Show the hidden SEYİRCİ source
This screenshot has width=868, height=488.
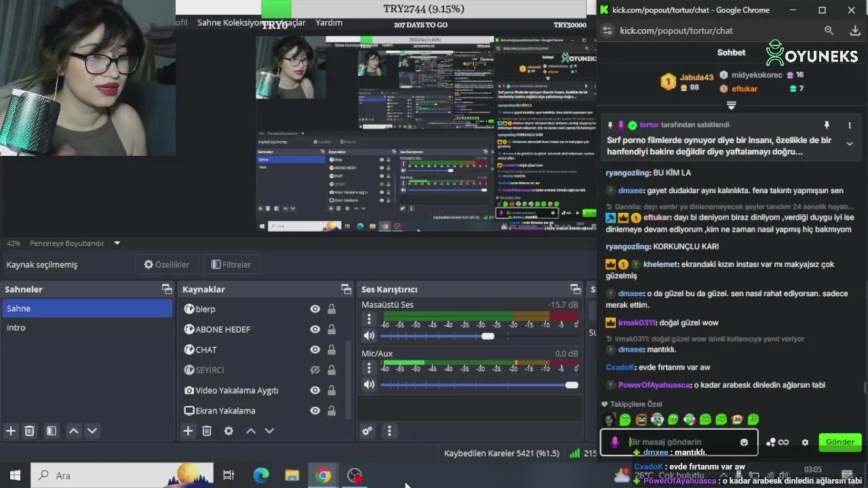click(315, 370)
